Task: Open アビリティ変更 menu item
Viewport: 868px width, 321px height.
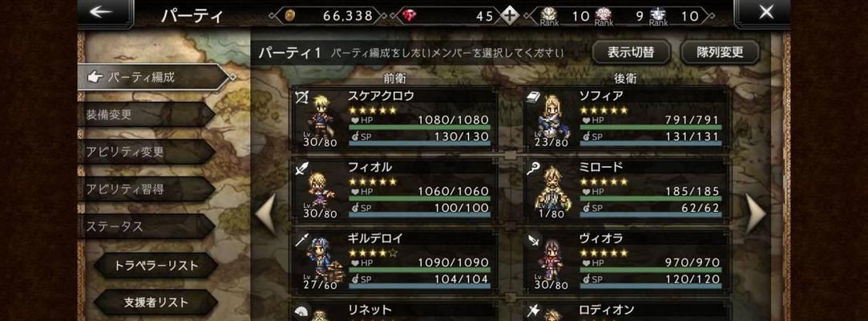Action: coord(146,152)
